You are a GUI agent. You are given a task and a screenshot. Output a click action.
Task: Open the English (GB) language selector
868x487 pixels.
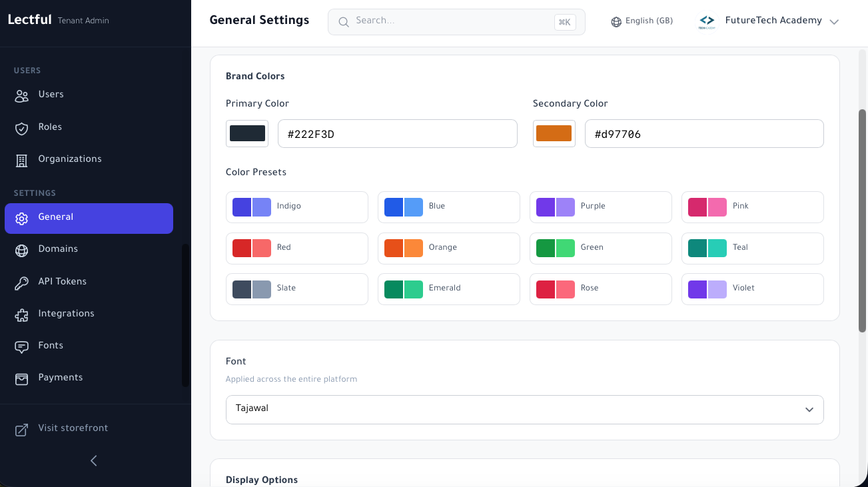pos(642,21)
